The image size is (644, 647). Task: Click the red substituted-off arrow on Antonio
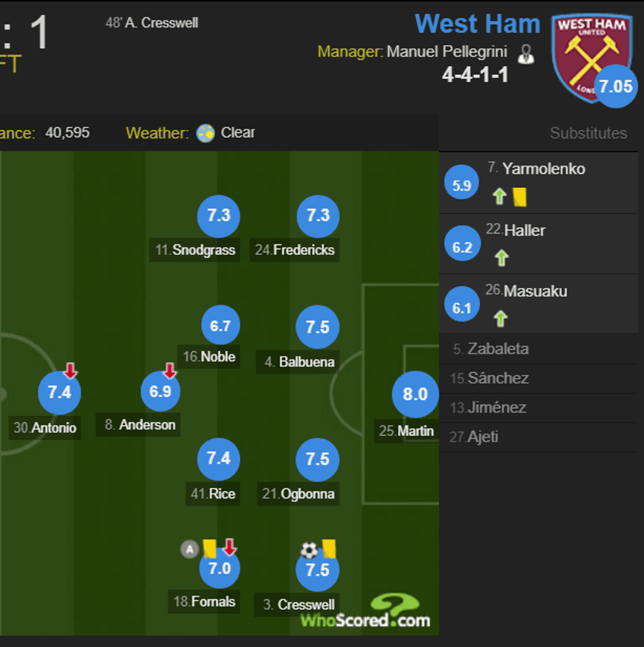click(x=70, y=371)
